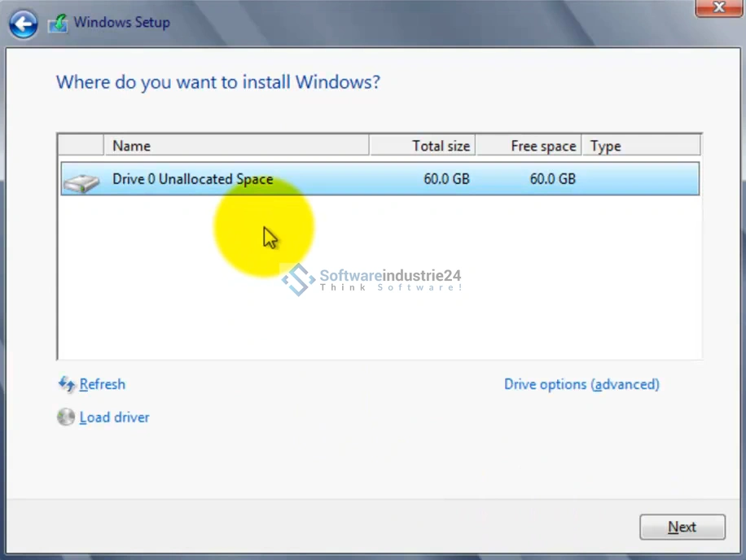Click the blank leftmost column header
The height and width of the screenshot is (560, 746).
(x=81, y=146)
